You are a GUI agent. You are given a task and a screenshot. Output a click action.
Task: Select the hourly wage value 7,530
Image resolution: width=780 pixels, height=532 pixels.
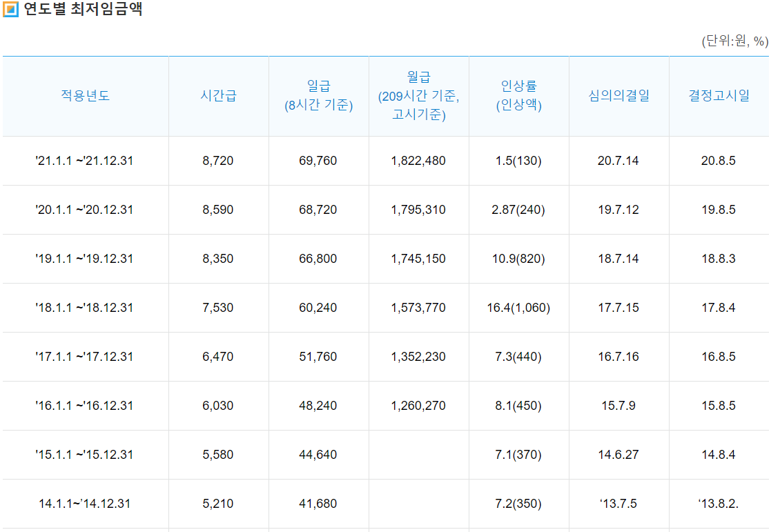click(218, 308)
